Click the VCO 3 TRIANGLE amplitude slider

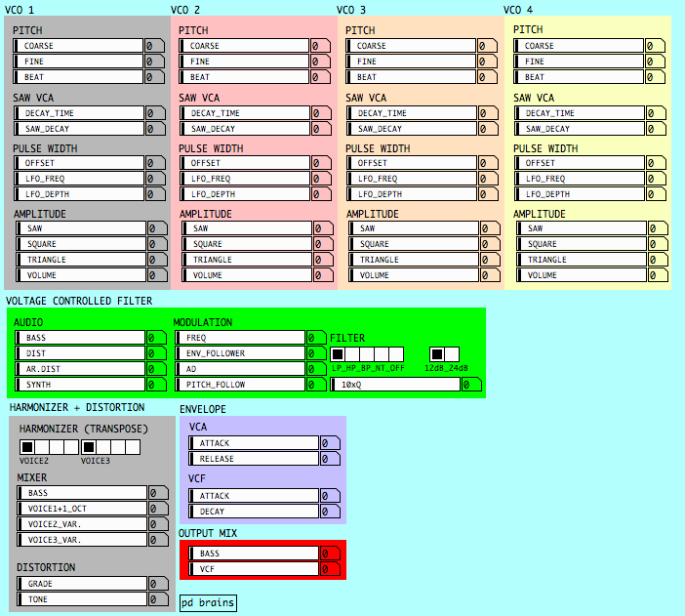pyautogui.click(x=414, y=260)
